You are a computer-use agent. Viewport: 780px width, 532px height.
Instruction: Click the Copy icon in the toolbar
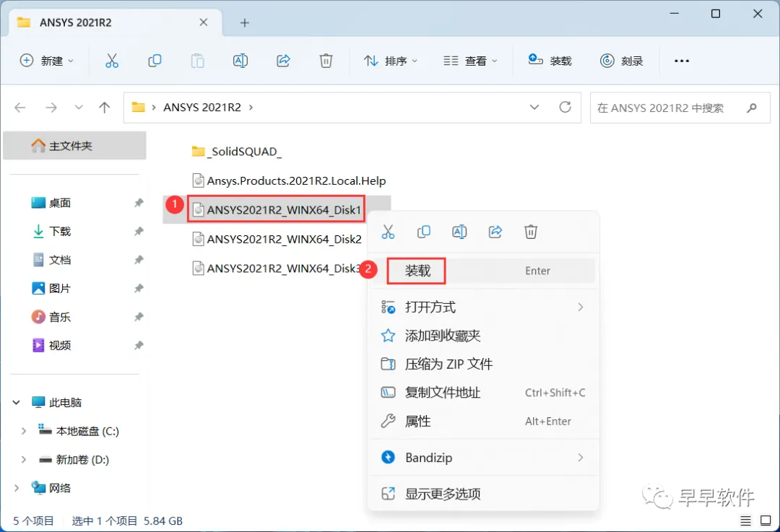click(155, 61)
